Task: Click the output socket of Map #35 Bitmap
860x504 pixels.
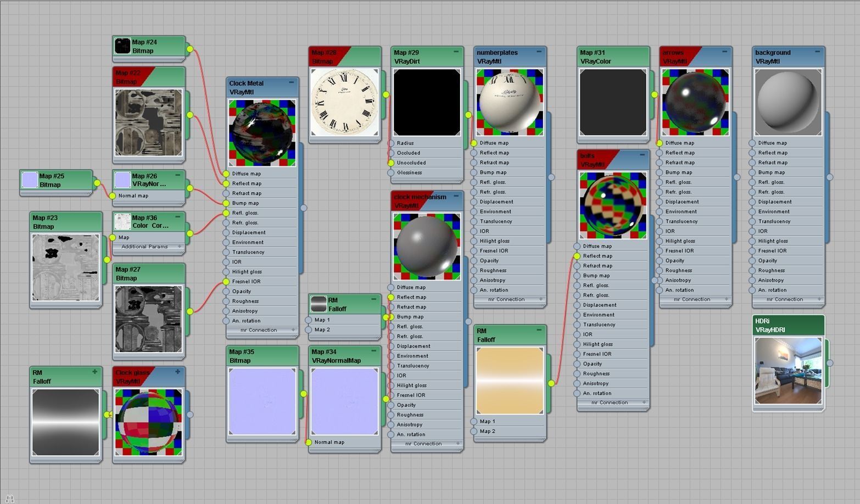Action: (303, 394)
